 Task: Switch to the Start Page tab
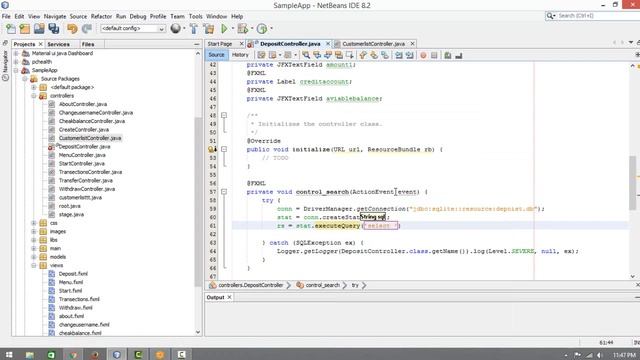(220, 44)
